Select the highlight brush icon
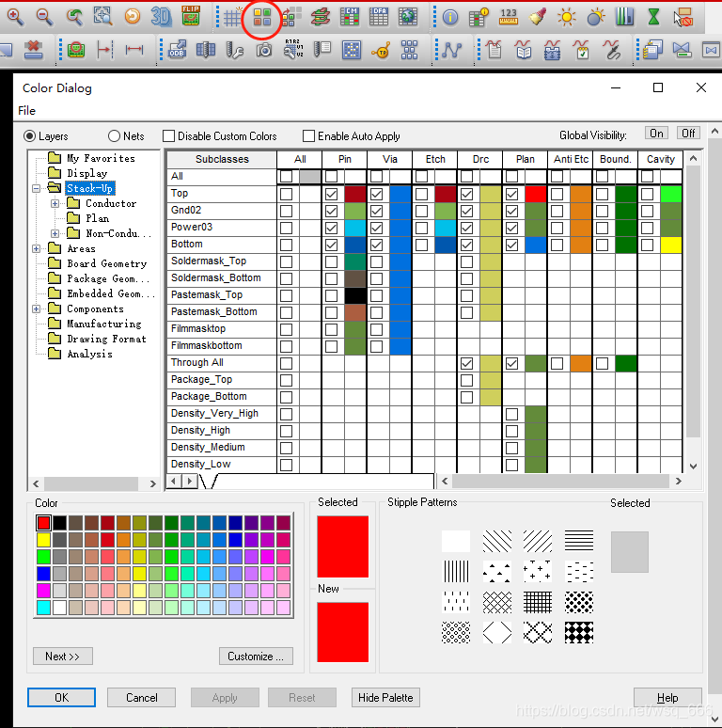722x728 pixels. [538, 17]
